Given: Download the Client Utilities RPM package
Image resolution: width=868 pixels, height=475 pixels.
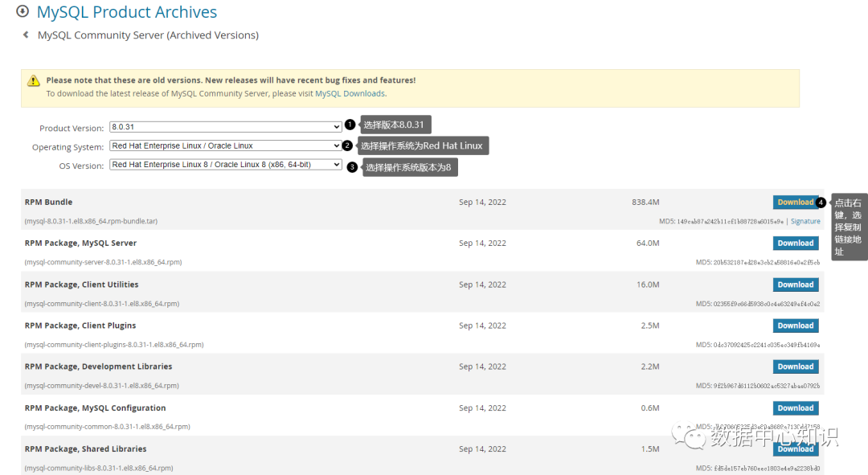Looking at the screenshot, I should (x=796, y=285).
